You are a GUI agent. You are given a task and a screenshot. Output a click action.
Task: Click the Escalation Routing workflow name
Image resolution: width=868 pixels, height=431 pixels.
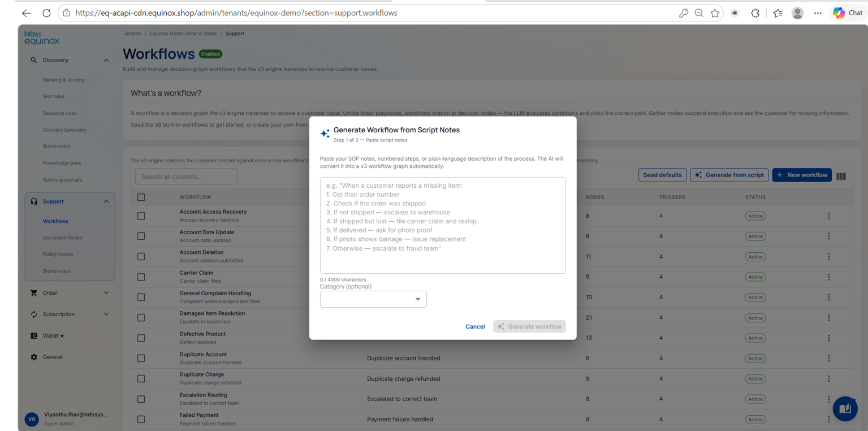pos(204,395)
